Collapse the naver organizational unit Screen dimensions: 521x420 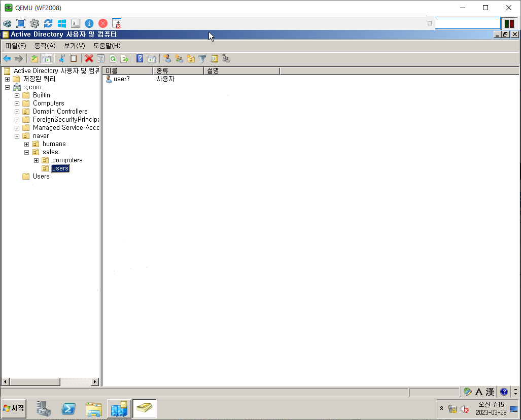click(x=17, y=136)
